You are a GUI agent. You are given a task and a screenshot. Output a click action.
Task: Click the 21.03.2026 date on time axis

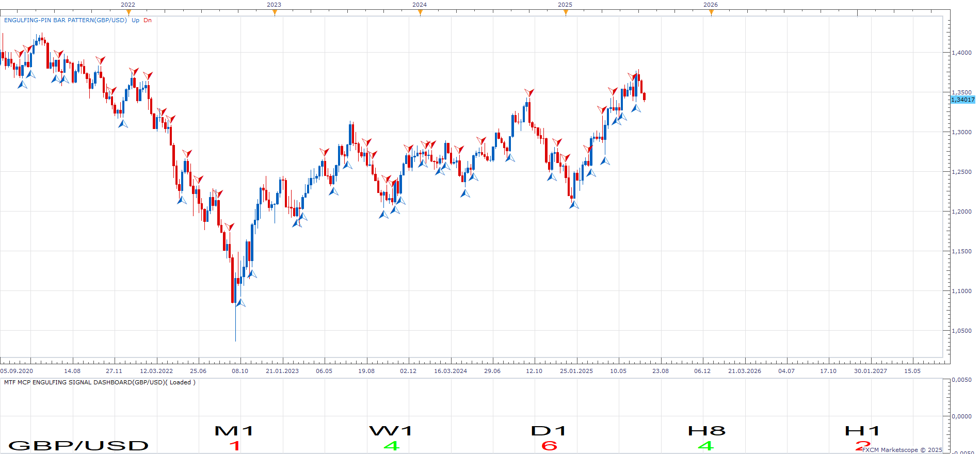tap(745, 371)
